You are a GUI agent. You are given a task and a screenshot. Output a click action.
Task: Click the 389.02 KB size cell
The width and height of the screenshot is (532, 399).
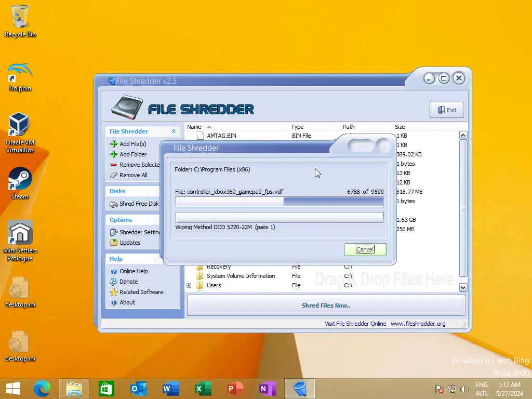pos(409,154)
